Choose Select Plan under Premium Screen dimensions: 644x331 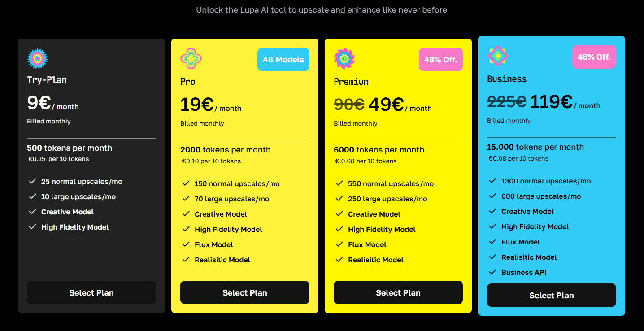[398, 292]
